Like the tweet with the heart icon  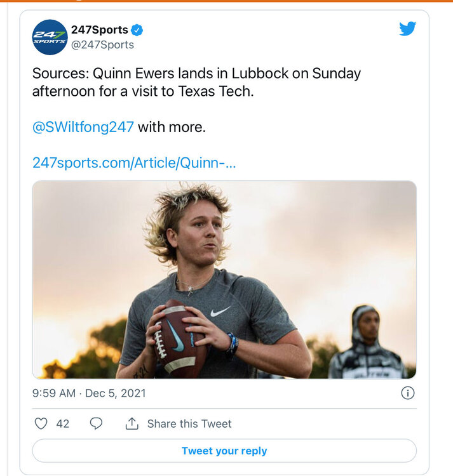click(41, 423)
